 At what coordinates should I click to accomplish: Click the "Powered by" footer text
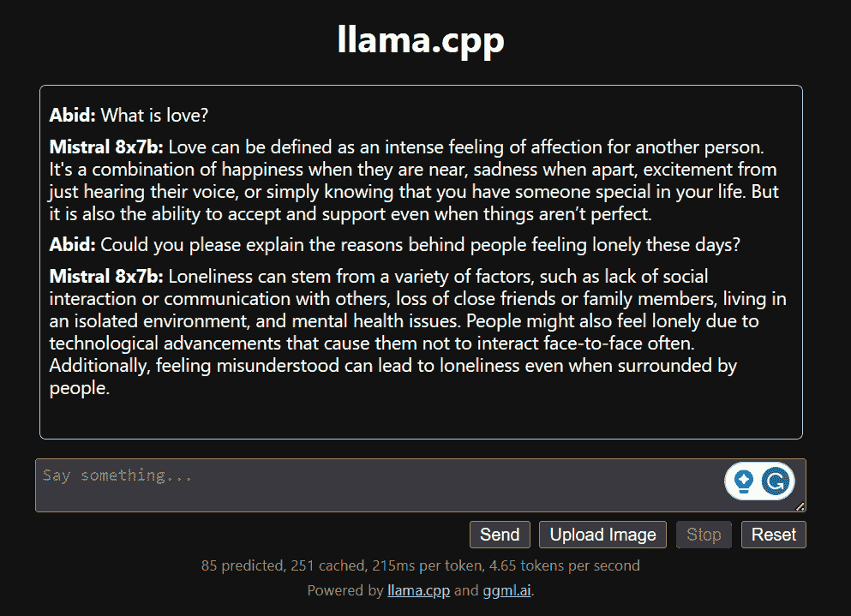coord(345,590)
